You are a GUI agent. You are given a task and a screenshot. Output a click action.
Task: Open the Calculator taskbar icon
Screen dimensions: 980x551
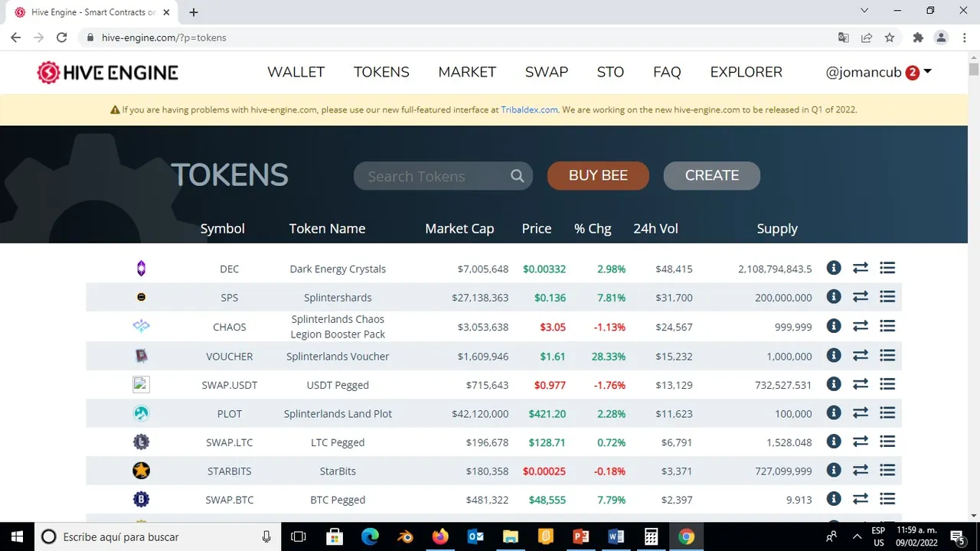[651, 536]
